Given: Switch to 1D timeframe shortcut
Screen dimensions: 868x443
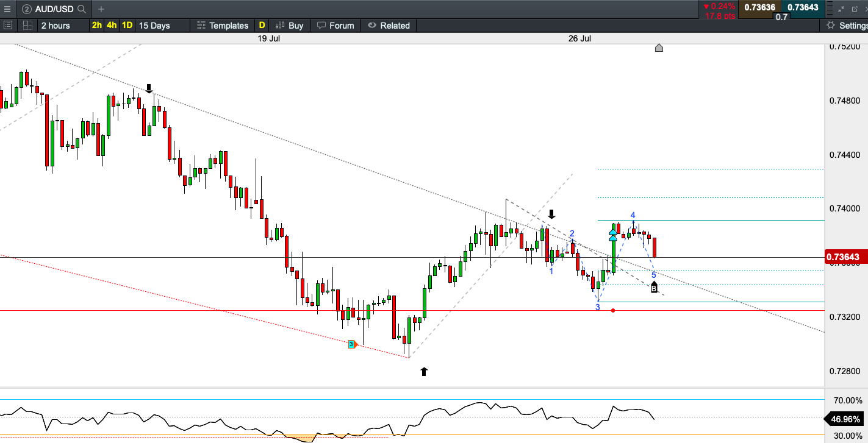Looking at the screenshot, I should 127,25.
